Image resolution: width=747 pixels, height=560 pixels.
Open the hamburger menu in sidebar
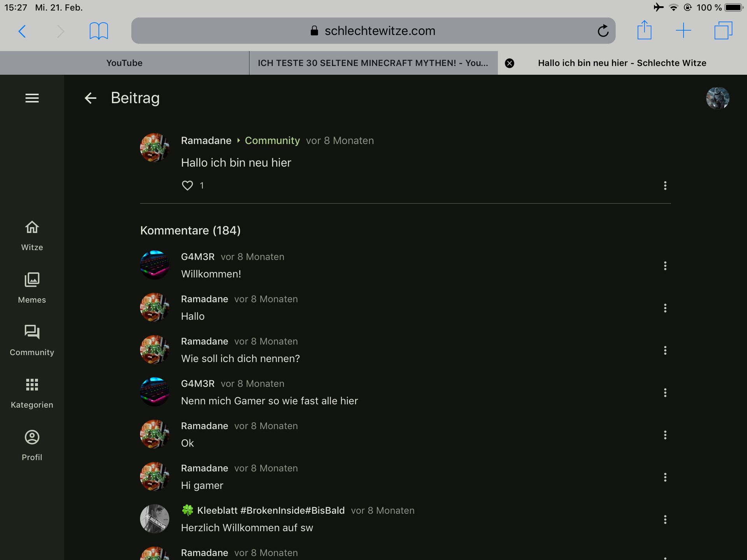point(32,98)
